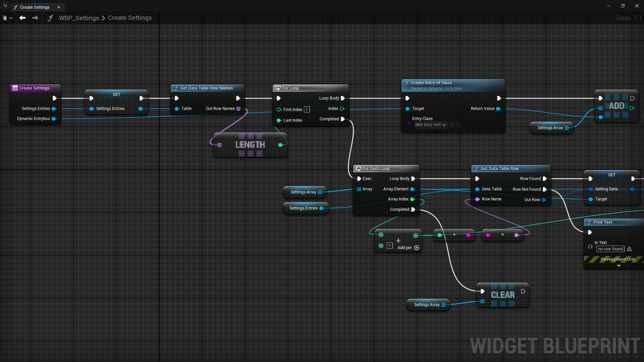Image resolution: width=644 pixels, height=362 pixels.
Task: Click the For Each Loop node title
Action: pos(376,169)
